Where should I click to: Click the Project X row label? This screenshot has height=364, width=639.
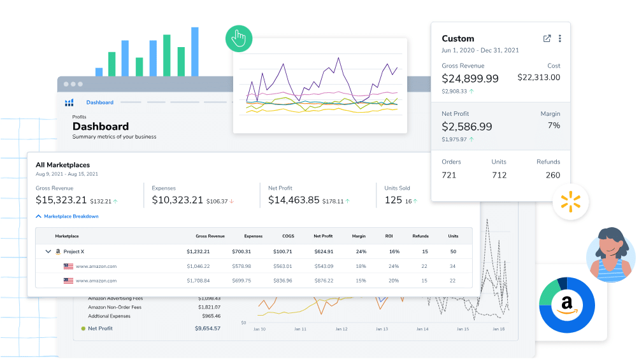[74, 251]
